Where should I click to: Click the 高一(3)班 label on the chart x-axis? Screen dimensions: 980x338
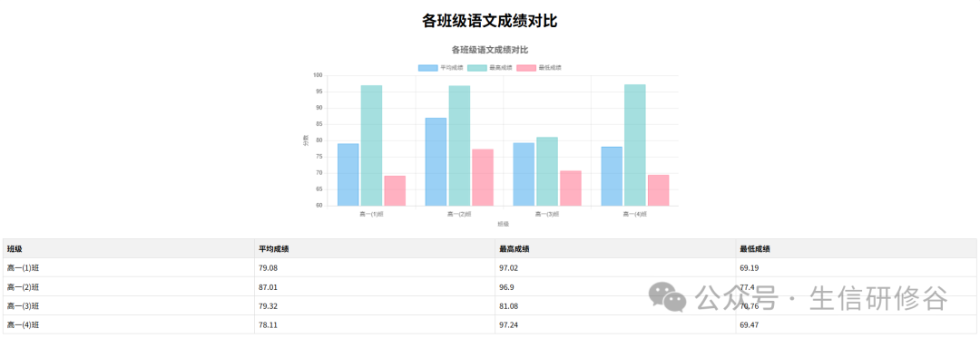[547, 214]
